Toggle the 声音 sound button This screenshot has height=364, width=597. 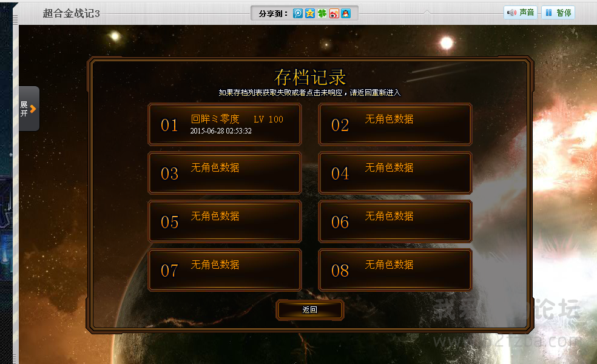521,13
